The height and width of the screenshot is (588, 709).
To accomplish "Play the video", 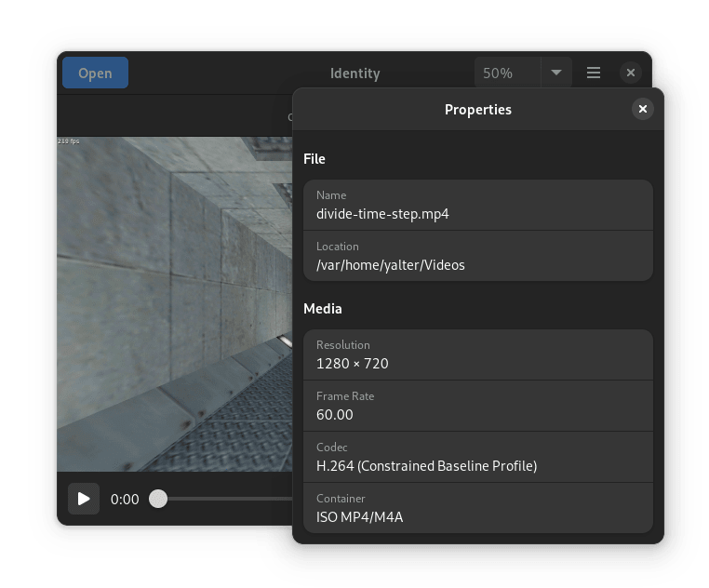I will coord(84,499).
